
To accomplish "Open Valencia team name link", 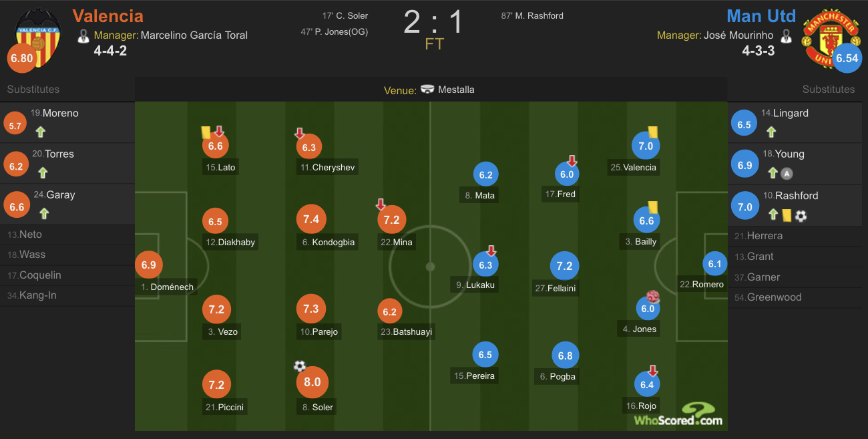I will point(107,15).
